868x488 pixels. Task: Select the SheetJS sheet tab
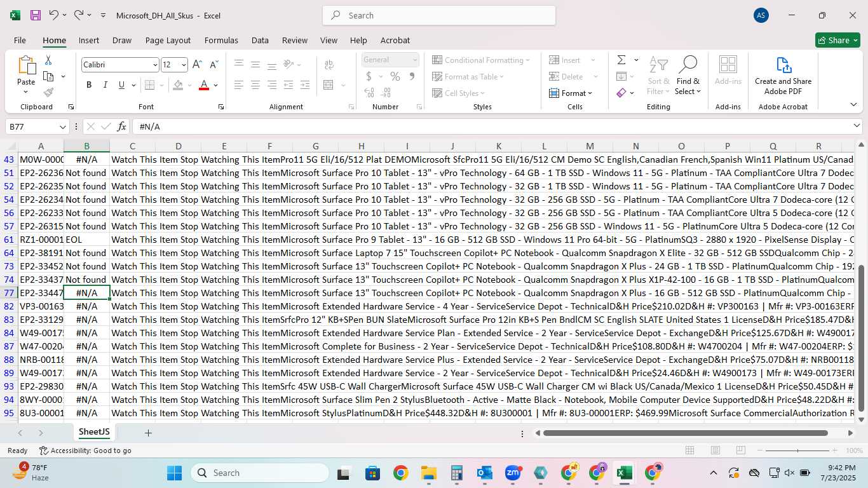tap(94, 432)
